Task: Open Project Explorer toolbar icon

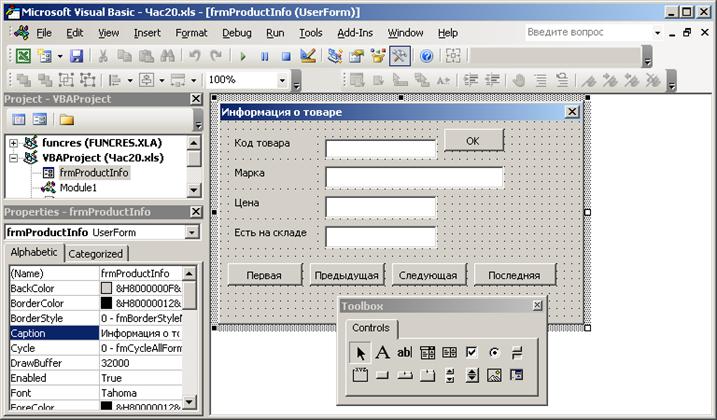Action: (x=335, y=56)
